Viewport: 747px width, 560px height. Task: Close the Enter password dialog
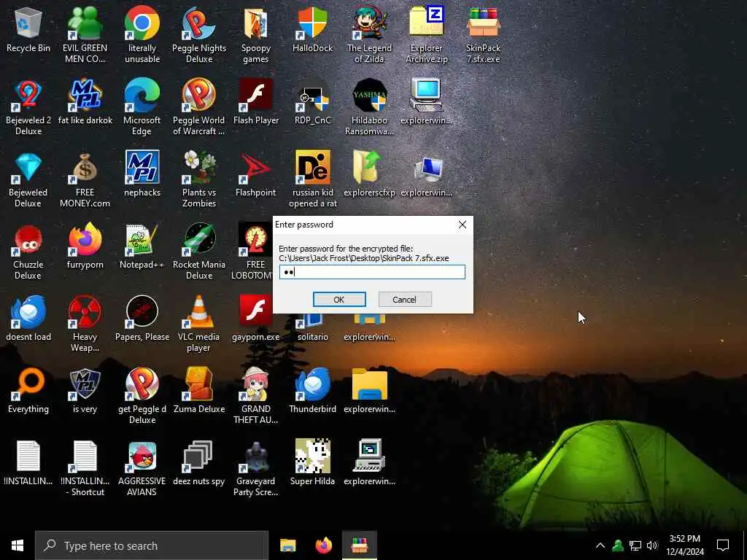(462, 225)
